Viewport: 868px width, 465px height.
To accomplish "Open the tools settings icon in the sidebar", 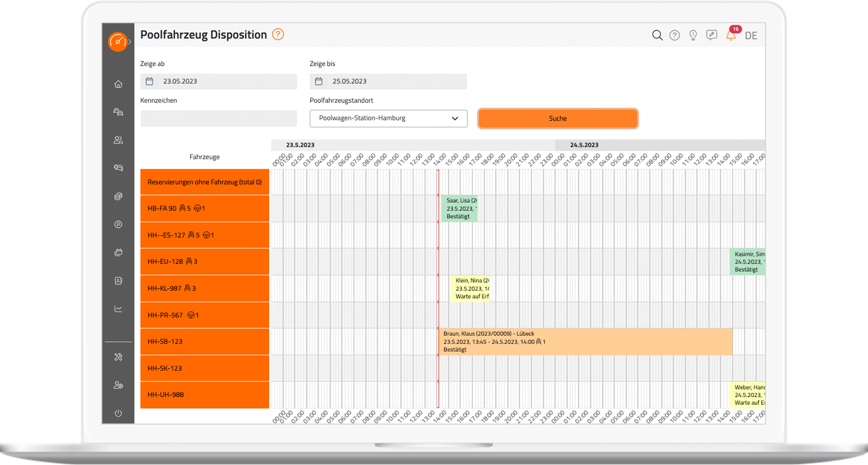I will [x=118, y=357].
